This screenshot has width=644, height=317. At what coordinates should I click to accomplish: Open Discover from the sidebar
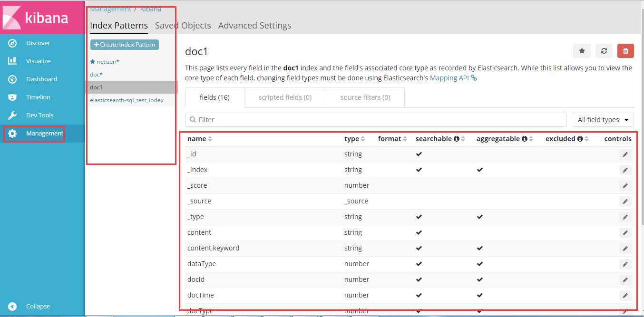pos(38,43)
